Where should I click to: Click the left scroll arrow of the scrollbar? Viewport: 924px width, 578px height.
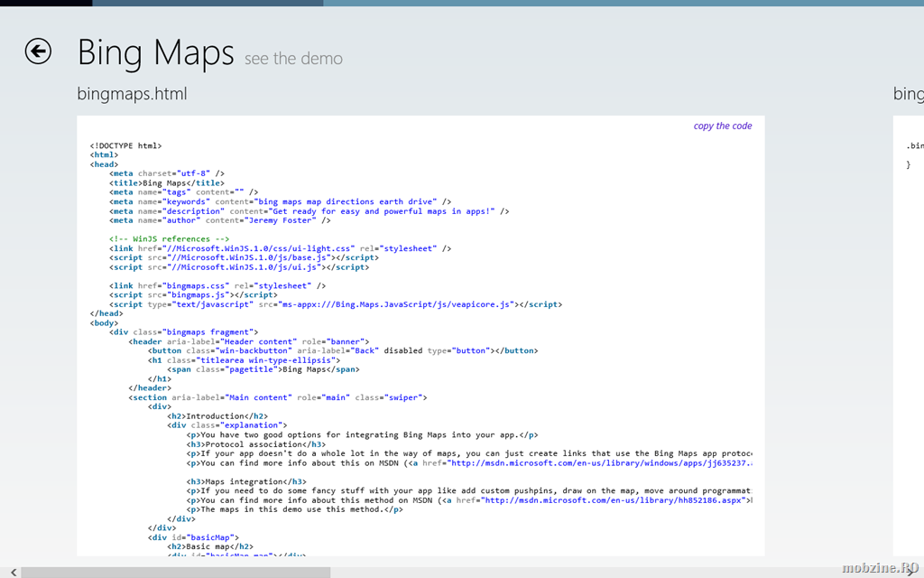(14, 572)
